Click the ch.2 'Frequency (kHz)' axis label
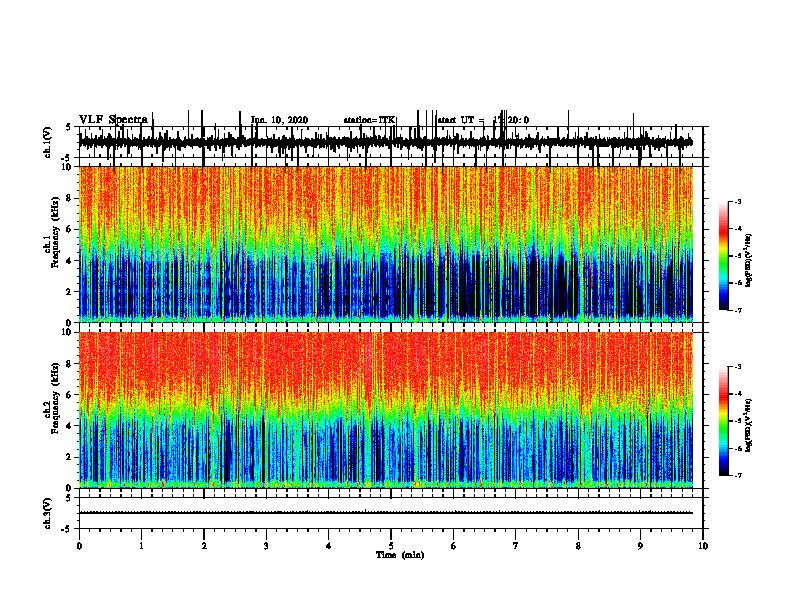The width and height of the screenshot is (792, 612). point(55,398)
